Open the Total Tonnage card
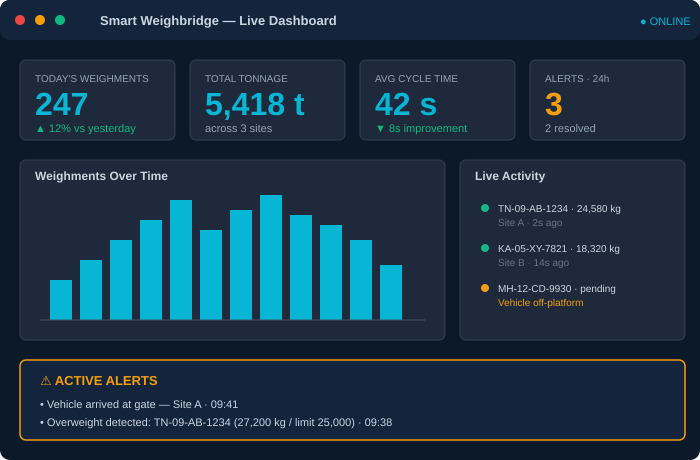 coord(267,100)
